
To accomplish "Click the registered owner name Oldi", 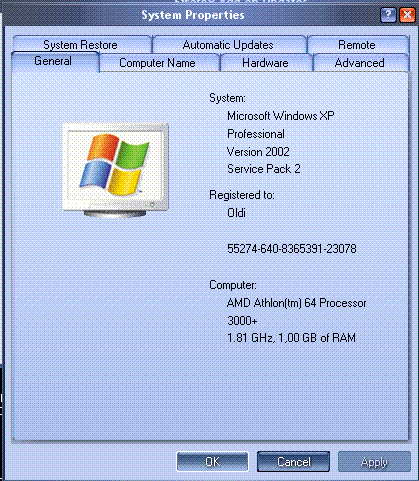I will pos(236,213).
